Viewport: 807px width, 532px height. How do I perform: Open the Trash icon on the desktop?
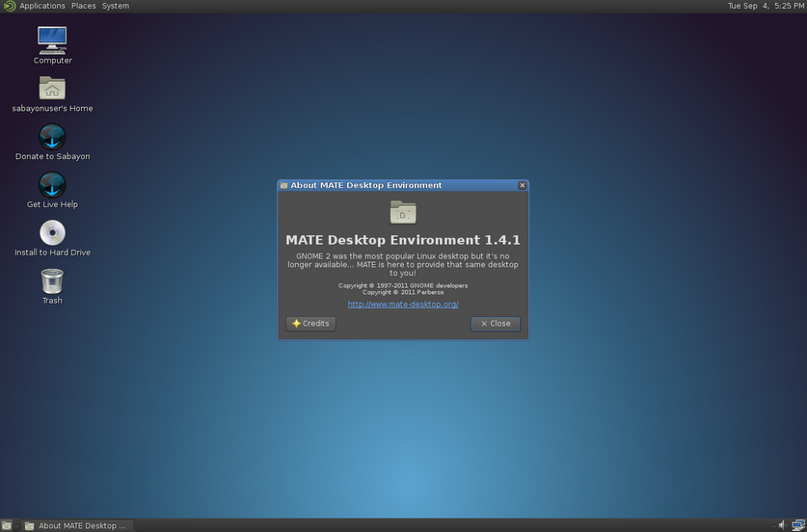click(52, 281)
